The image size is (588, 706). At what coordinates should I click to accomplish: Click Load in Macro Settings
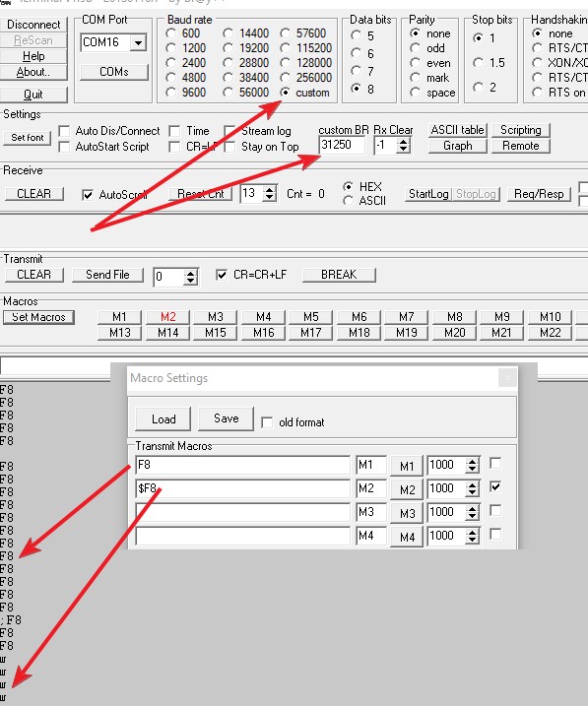pyautogui.click(x=163, y=419)
